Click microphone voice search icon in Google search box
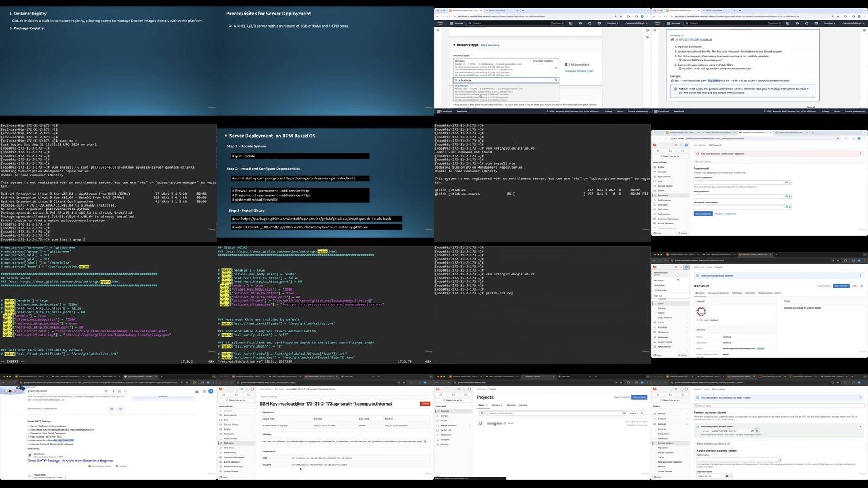This screenshot has height=488, width=868. (113, 391)
